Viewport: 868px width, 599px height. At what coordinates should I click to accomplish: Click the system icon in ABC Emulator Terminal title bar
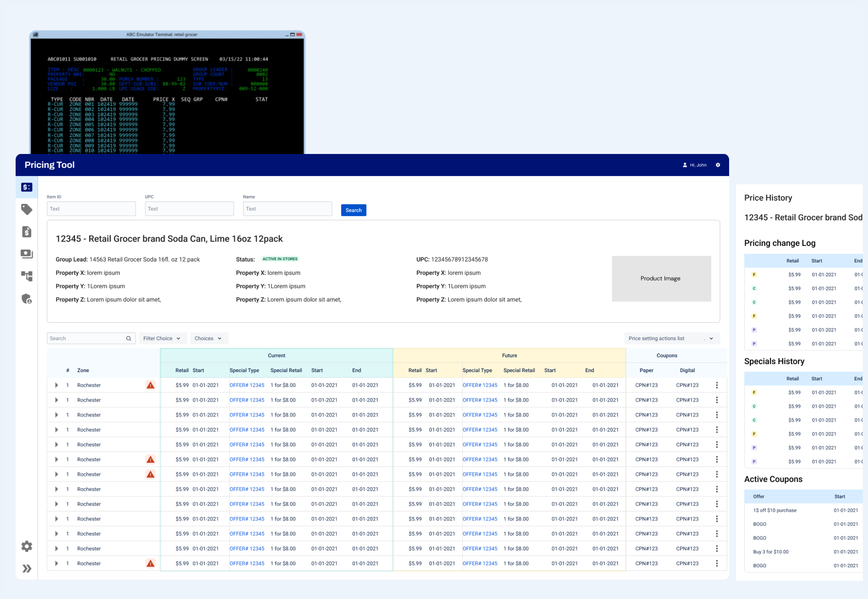pos(36,34)
